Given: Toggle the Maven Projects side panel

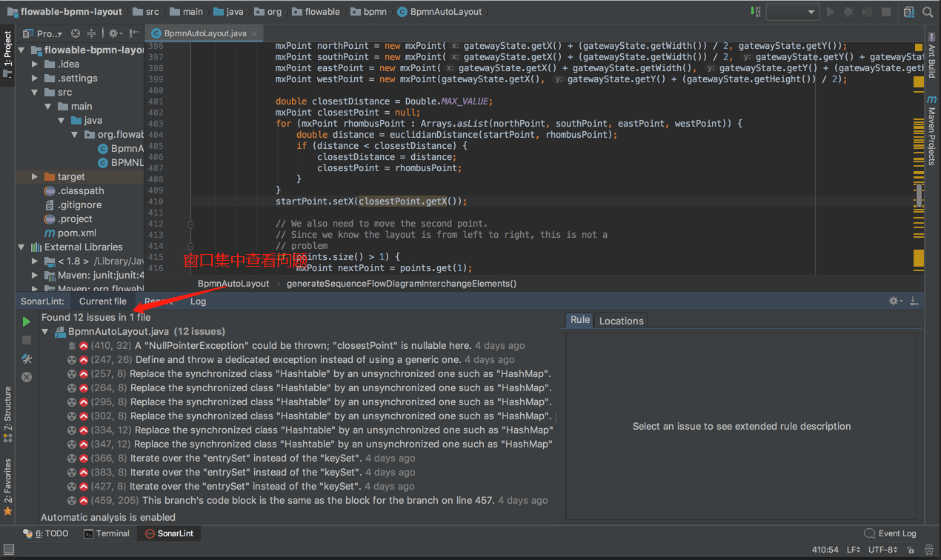Looking at the screenshot, I should (931, 130).
